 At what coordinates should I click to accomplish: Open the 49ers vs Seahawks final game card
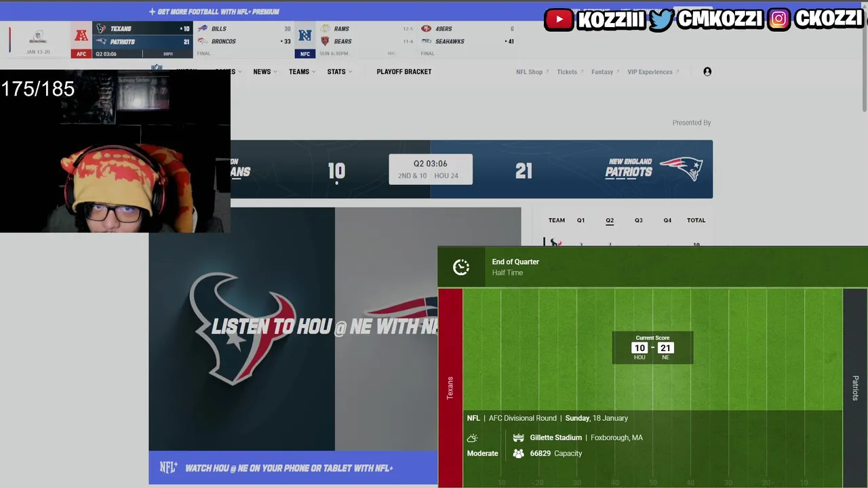(467, 39)
